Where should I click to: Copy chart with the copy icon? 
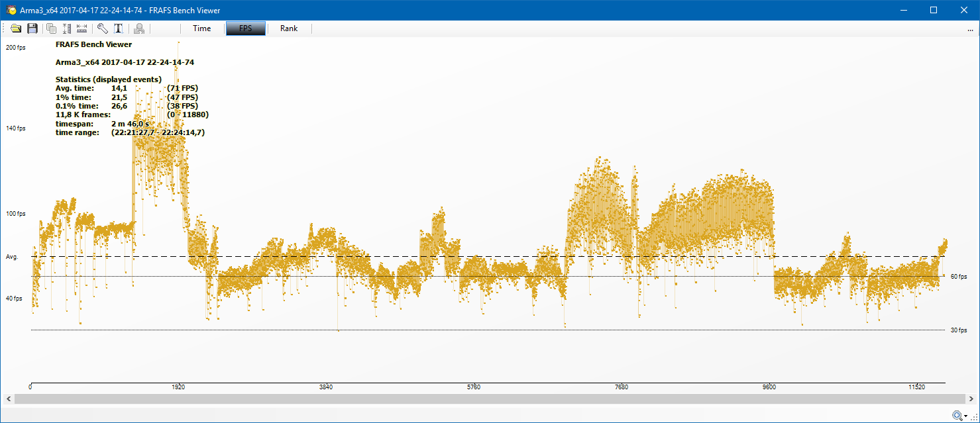tap(51, 28)
